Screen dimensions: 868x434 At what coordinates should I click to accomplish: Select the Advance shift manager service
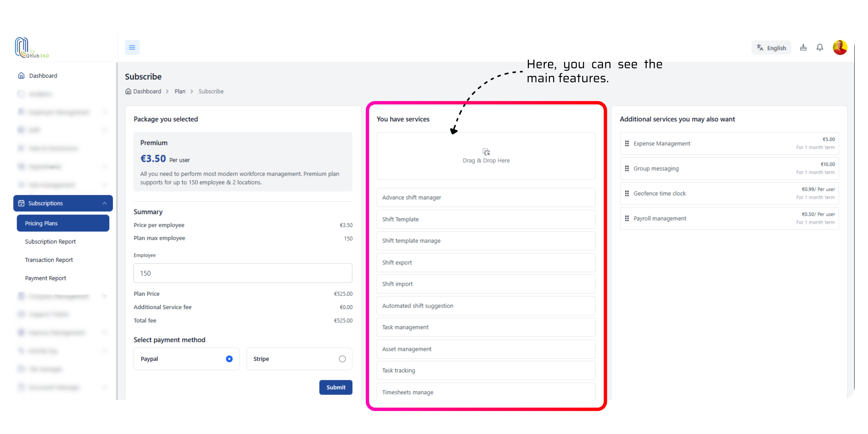[486, 197]
